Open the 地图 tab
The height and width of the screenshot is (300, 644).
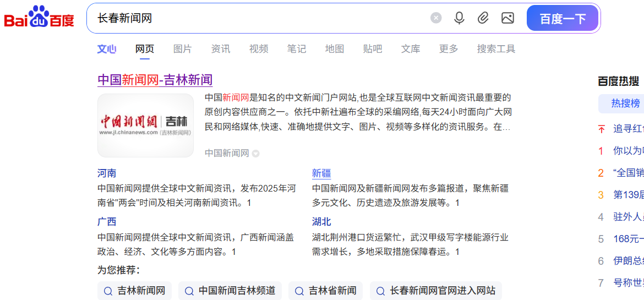click(x=334, y=50)
